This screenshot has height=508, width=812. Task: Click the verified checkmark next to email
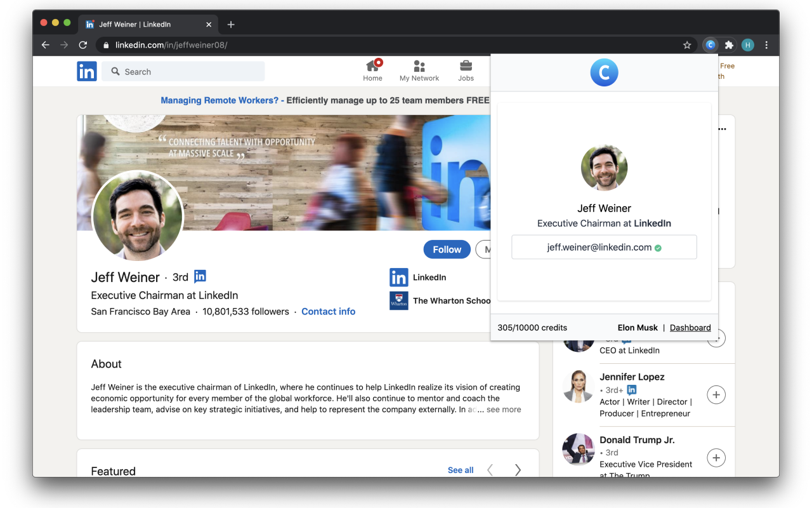[x=658, y=248]
